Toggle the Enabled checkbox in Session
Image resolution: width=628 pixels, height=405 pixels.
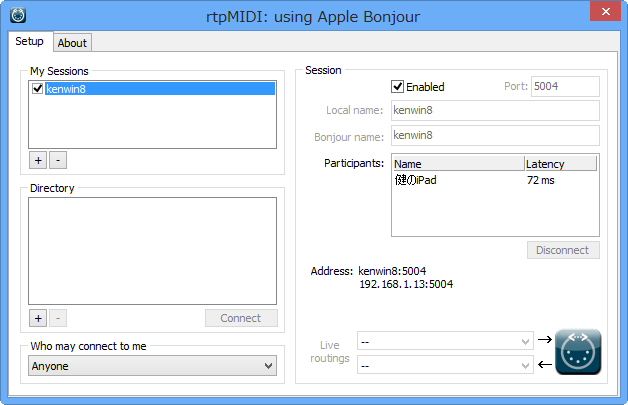click(397, 87)
